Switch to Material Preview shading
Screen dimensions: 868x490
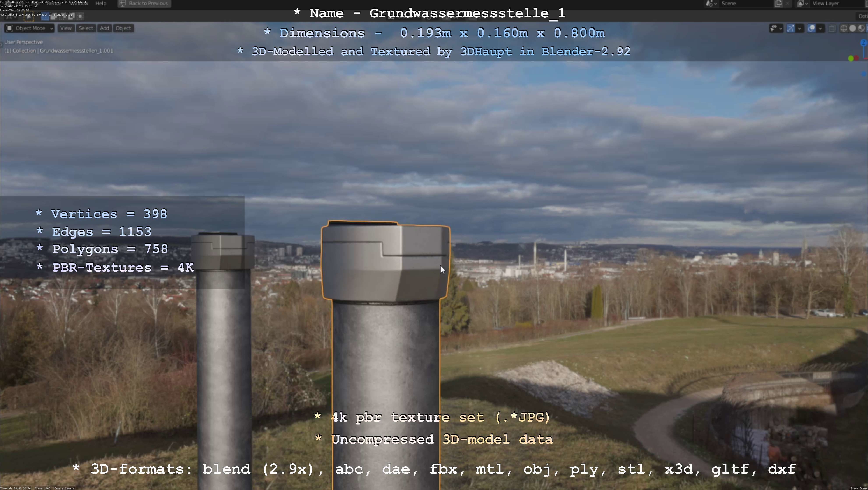[x=861, y=28]
